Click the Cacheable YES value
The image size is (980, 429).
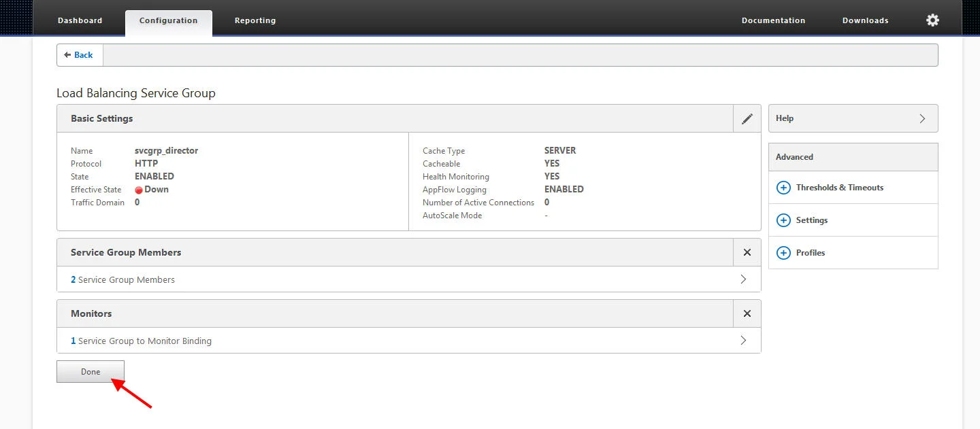point(552,164)
